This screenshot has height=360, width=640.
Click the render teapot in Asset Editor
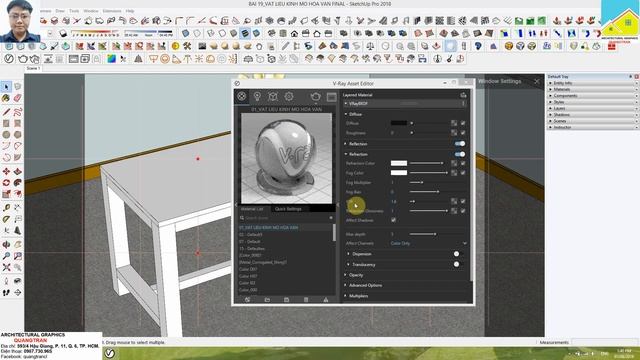(316, 97)
